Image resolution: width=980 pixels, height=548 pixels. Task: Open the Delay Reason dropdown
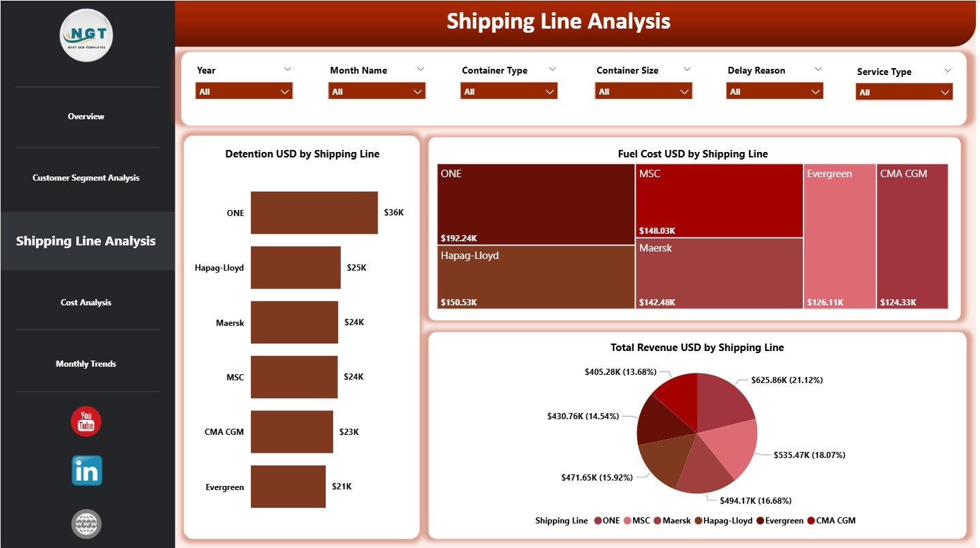tap(774, 91)
